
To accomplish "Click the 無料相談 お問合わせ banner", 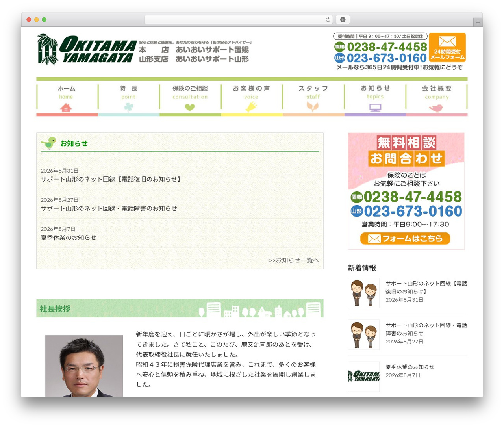I will point(406,191).
